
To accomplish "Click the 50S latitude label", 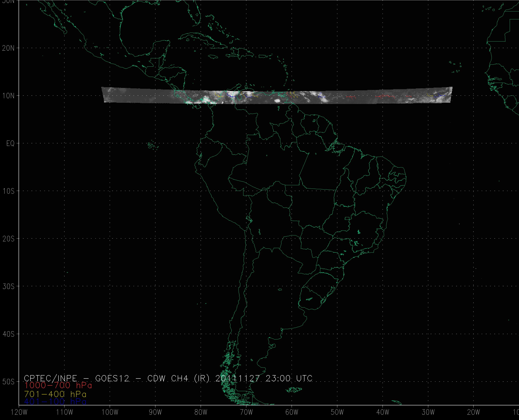I will pyautogui.click(x=9, y=381).
